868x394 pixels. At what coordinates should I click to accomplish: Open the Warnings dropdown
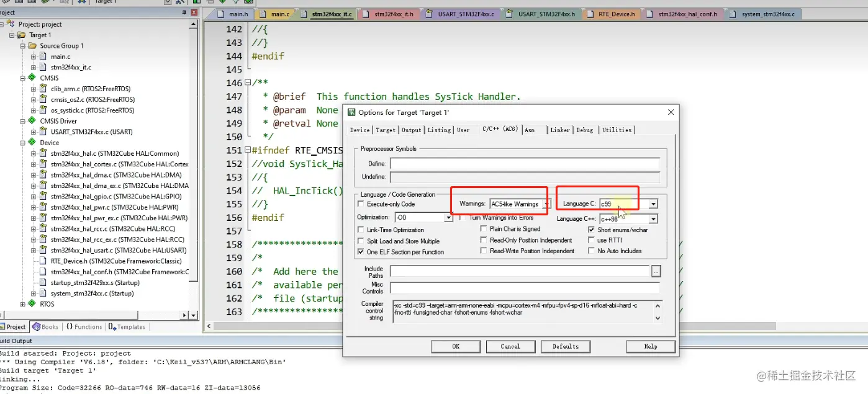[x=546, y=204]
